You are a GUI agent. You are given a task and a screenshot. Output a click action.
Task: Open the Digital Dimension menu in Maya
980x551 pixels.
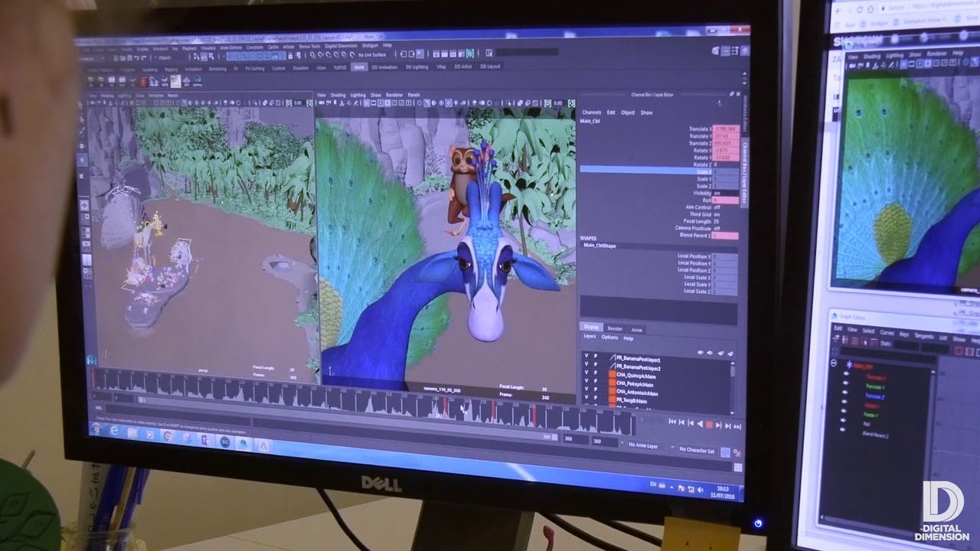(x=341, y=46)
